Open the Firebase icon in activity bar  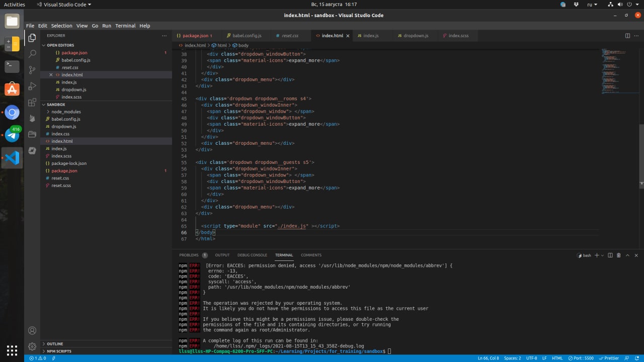click(32, 118)
